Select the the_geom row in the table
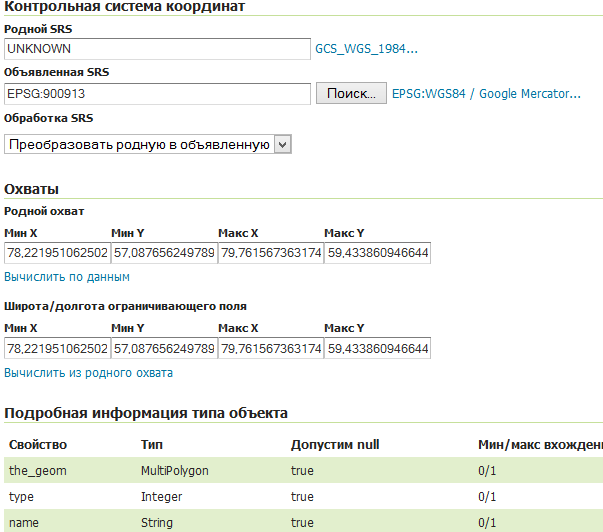This screenshot has height=532, width=603. [x=301, y=470]
